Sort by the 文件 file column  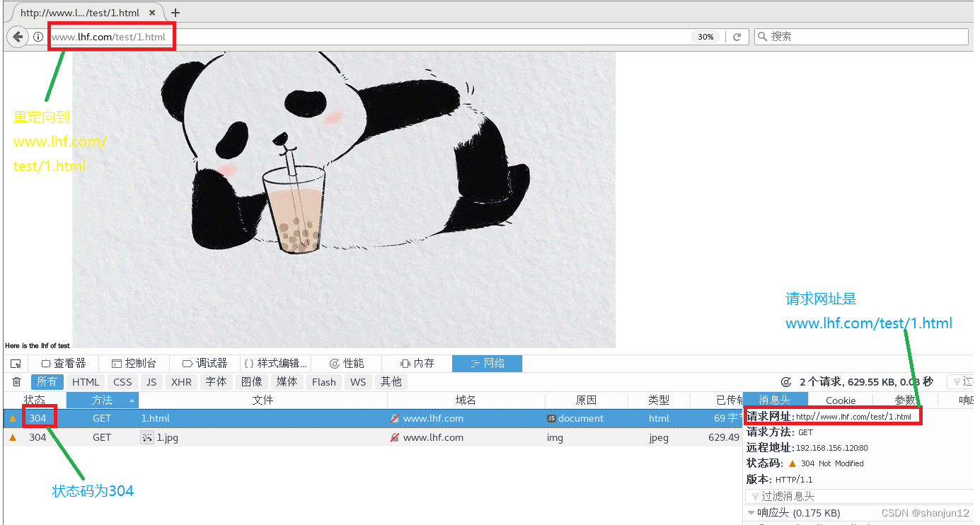[263, 400]
